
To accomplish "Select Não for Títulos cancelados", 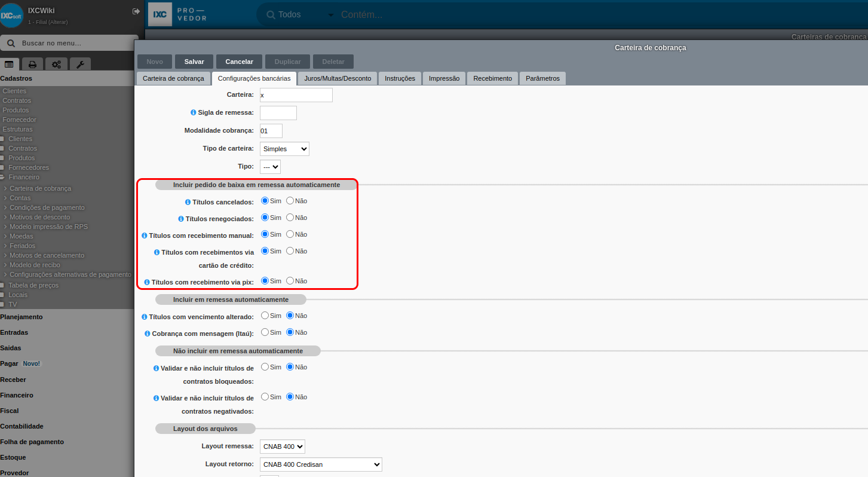I will tap(290, 201).
